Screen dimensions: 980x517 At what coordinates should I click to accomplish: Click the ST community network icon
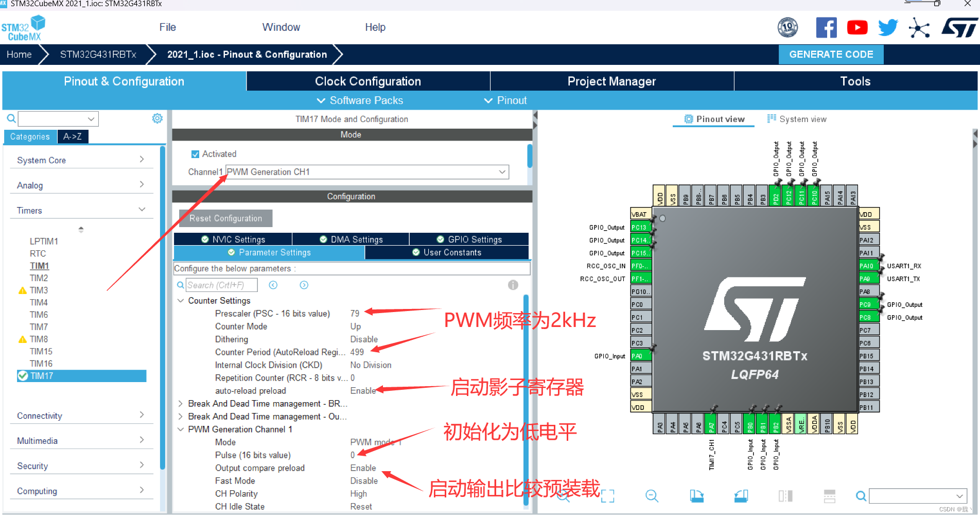tap(919, 28)
